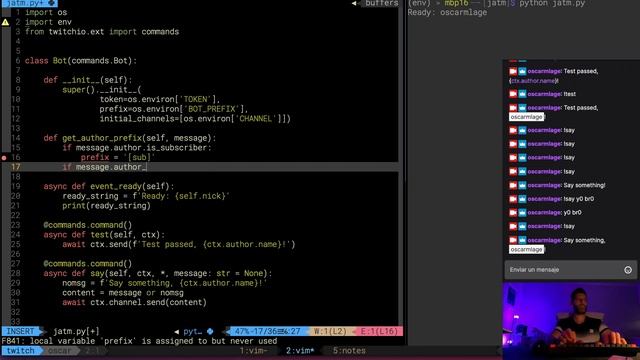Click the '!say y0 br0' chat message text
The image size is (640, 360).
pos(578,199)
